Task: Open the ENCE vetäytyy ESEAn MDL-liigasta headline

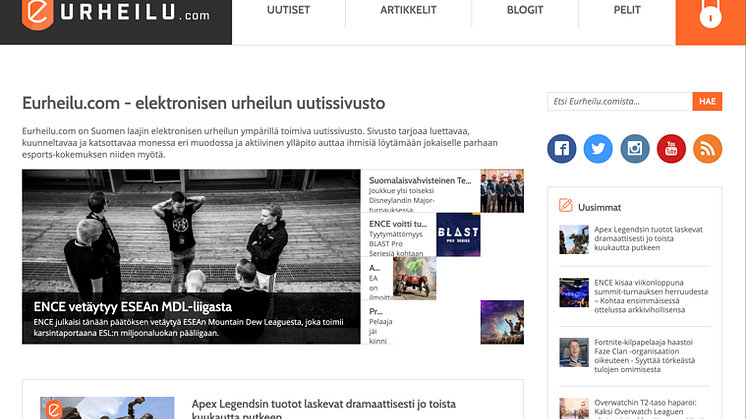Action: (x=133, y=307)
